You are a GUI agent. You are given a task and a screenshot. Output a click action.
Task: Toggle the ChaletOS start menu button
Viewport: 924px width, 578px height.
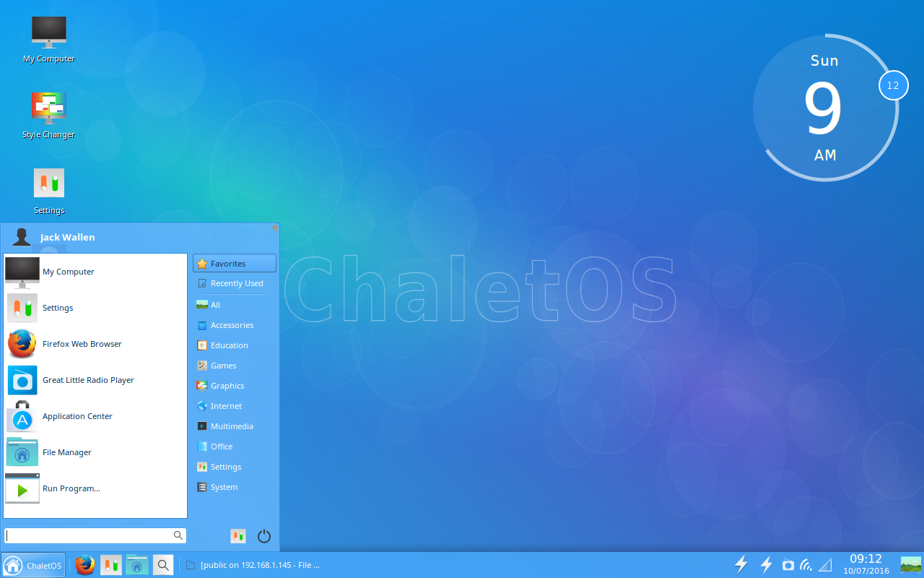[33, 565]
